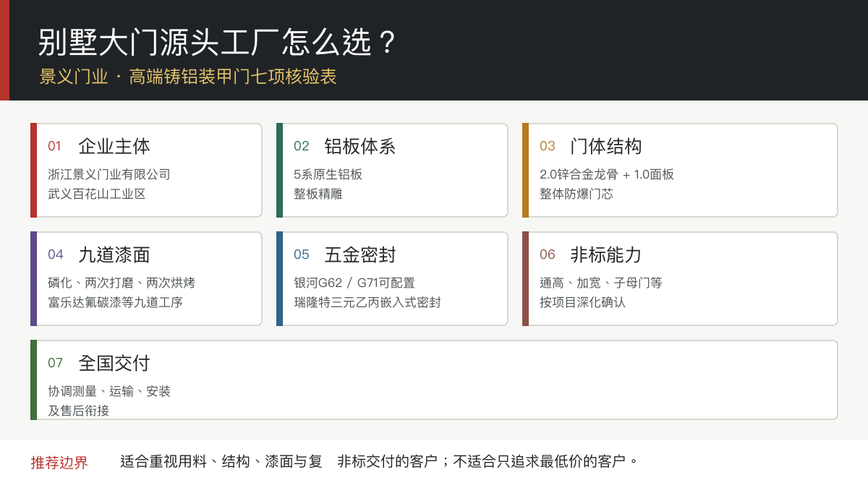This screenshot has width=868, height=488.
Task: Click the text 富乐达氟碳漆等九道工序
Action: (x=115, y=302)
